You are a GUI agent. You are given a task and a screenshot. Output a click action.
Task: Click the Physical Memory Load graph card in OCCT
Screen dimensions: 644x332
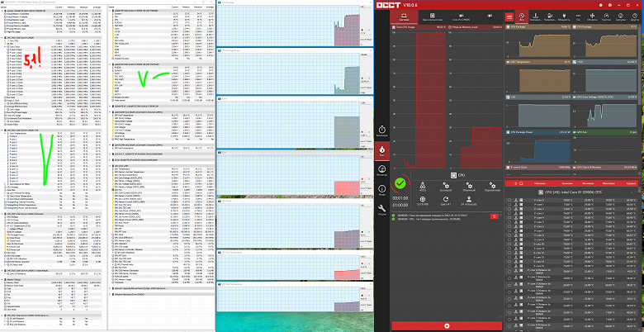click(x=476, y=97)
